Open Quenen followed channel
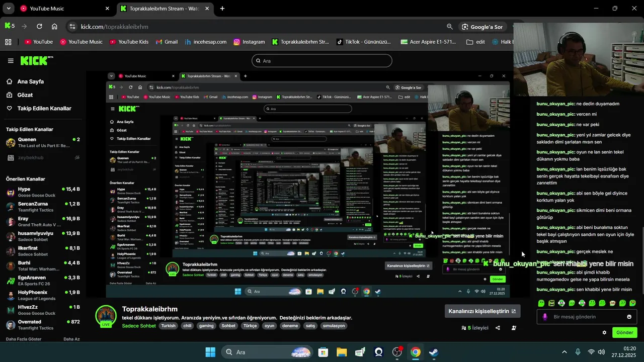The image size is (644, 362). 43,143
